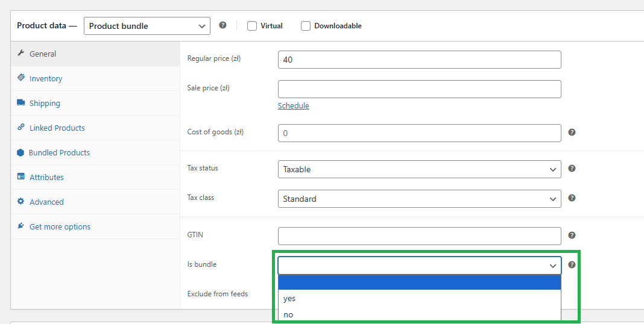This screenshot has height=324, width=644.
Task: Click the Attributes list icon
Action: [x=21, y=177]
